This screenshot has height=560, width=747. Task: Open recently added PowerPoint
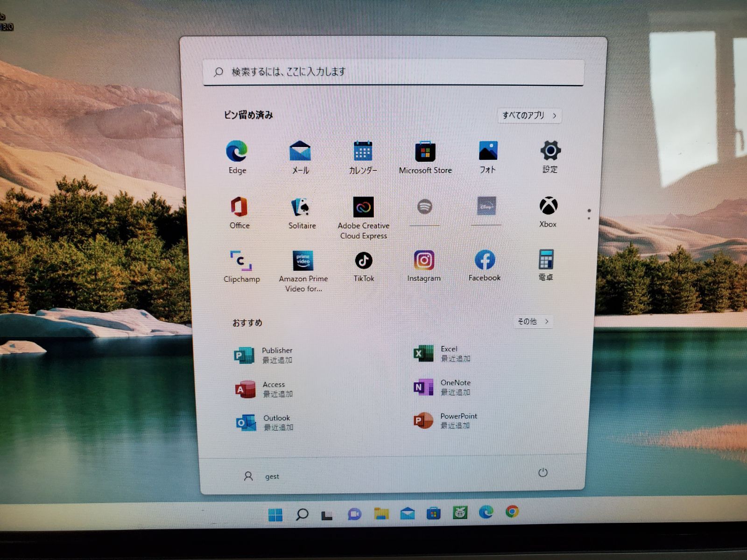pos(445,421)
